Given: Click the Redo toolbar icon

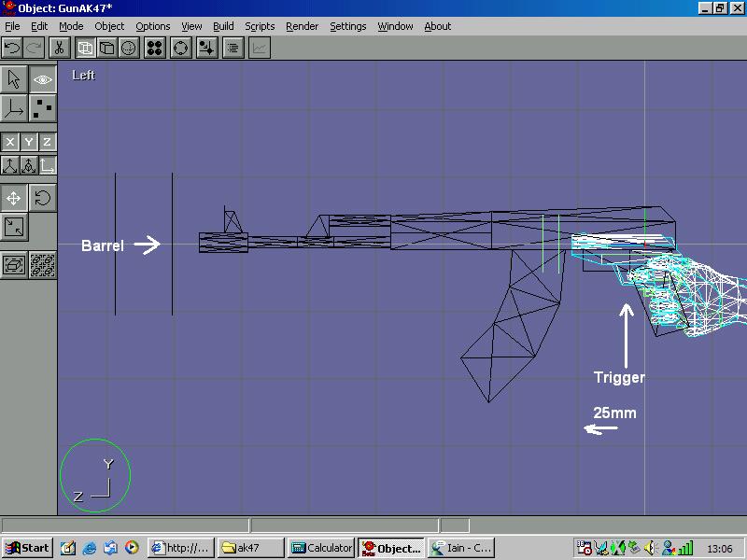Looking at the screenshot, I should 34,48.
